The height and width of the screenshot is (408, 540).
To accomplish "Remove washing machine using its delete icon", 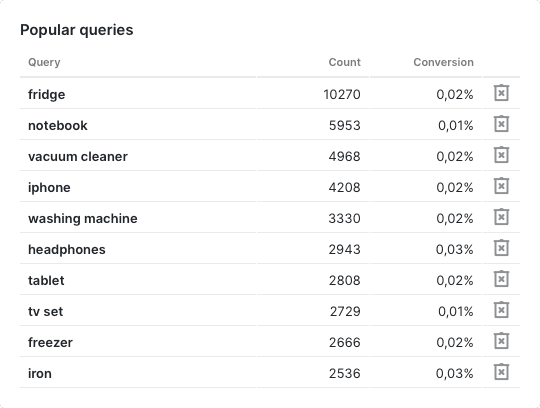I will 501,217.
